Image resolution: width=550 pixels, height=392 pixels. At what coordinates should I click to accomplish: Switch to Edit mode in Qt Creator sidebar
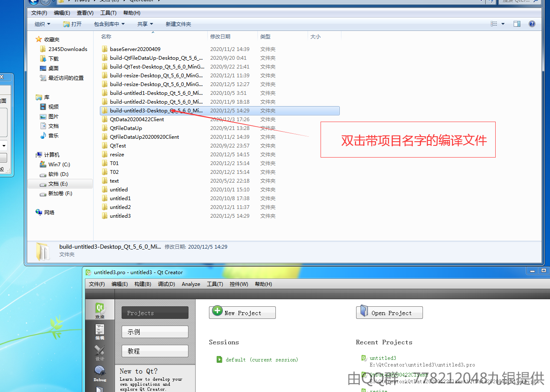[x=100, y=332]
